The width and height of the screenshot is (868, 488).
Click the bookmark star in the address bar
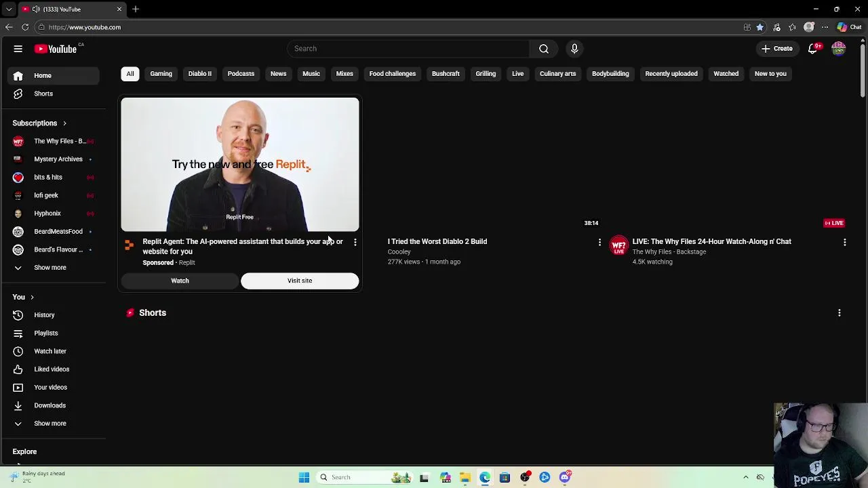(x=759, y=27)
